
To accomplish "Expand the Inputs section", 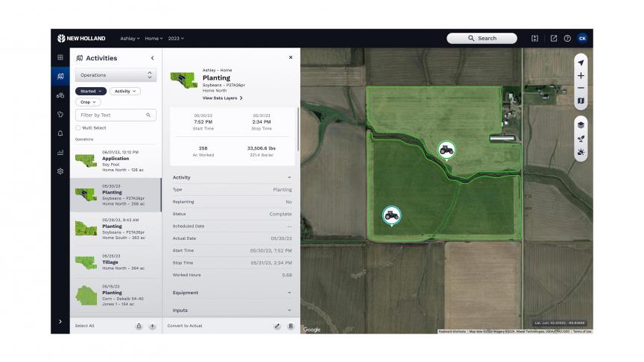I will pyautogui.click(x=232, y=311).
